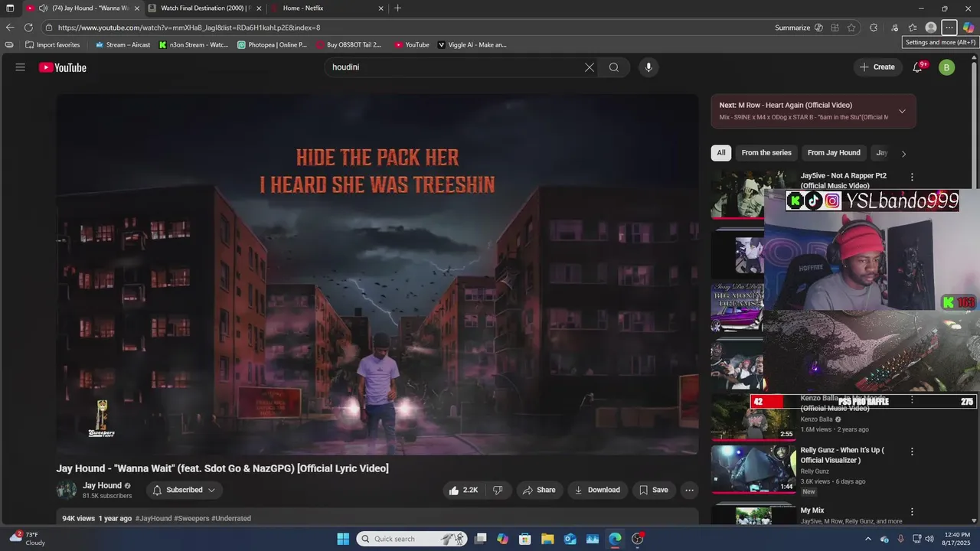The height and width of the screenshot is (551, 980).
Task: Click the #JayHound hashtag
Action: (x=154, y=518)
